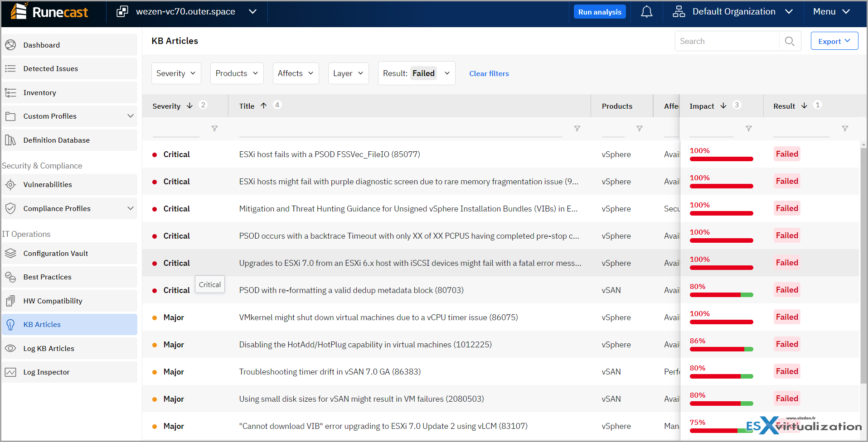Click Clear filters link
868x442 pixels.
(489, 73)
